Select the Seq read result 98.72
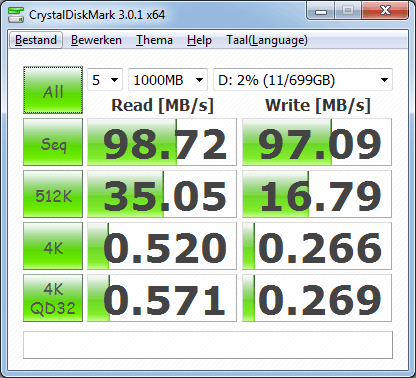Viewport: 416px width, 378px height. [x=162, y=142]
